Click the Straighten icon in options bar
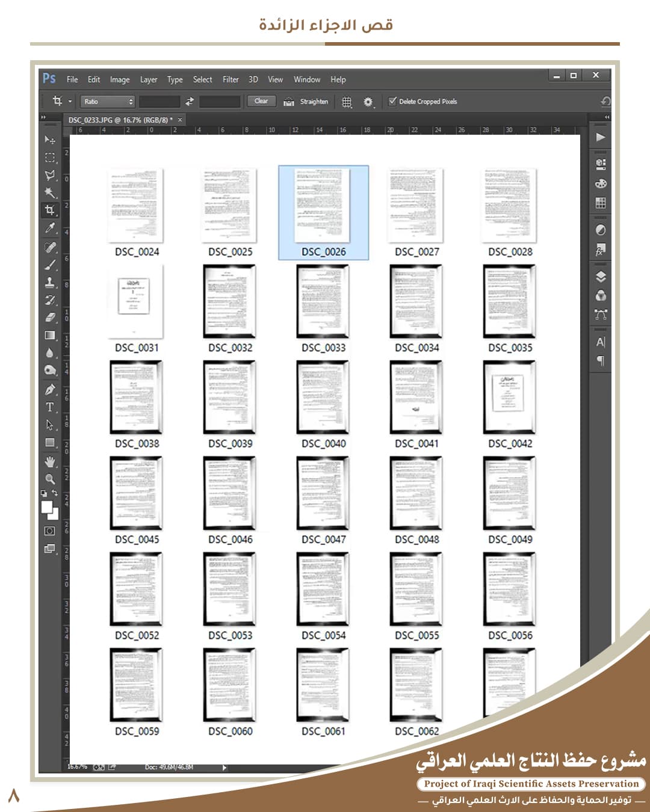This screenshot has width=650, height=812. pyautogui.click(x=289, y=102)
